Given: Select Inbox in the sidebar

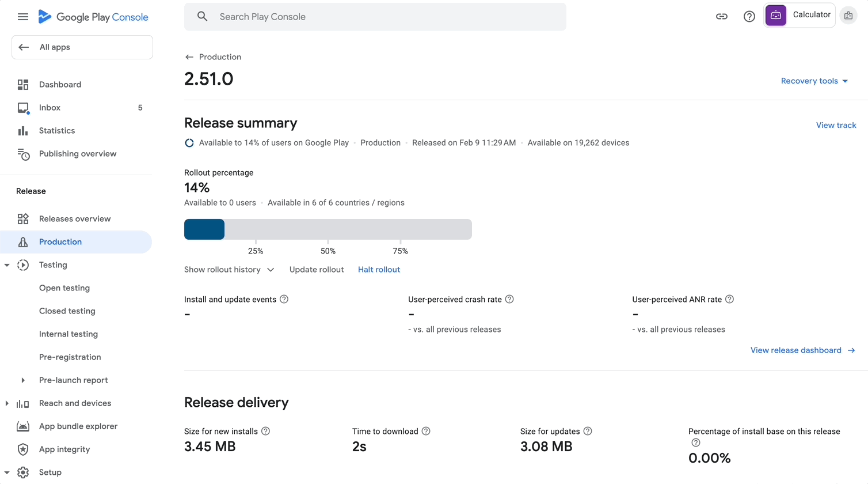Looking at the screenshot, I should click(x=50, y=108).
